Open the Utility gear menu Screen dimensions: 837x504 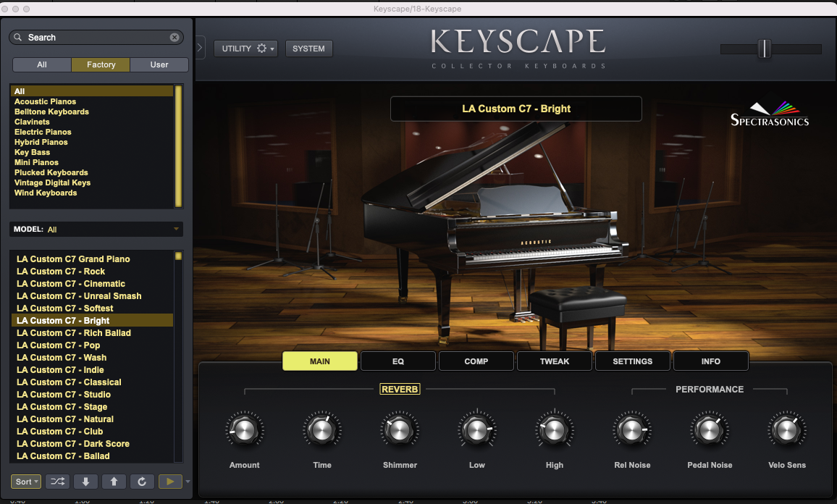tap(245, 49)
